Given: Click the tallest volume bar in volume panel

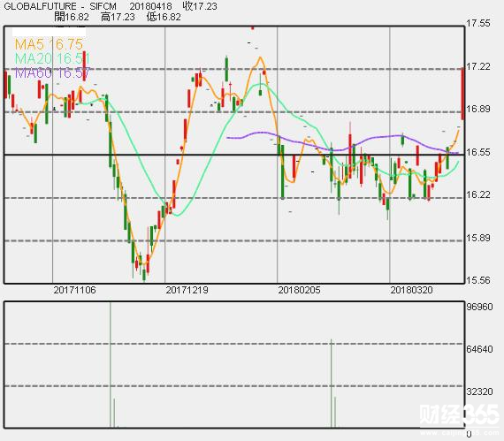Looking at the screenshot, I should (x=111, y=365).
